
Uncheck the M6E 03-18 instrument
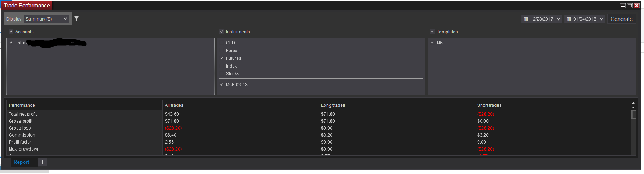tap(222, 85)
